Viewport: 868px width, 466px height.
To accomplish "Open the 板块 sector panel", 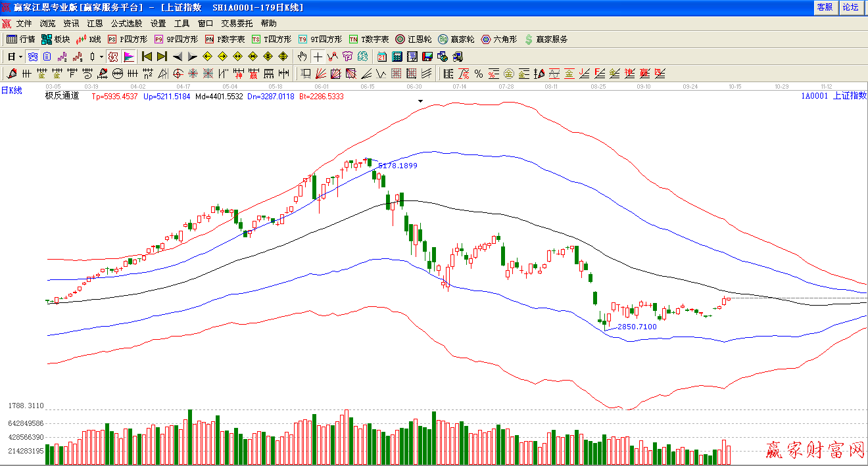I will point(55,39).
